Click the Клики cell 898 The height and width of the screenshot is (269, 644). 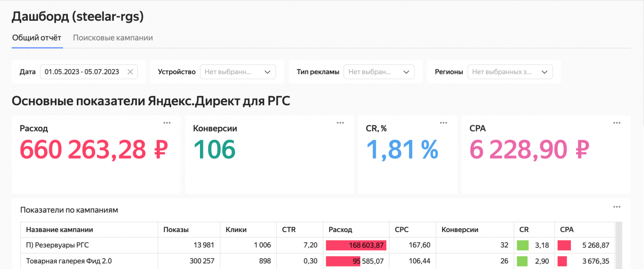pos(265,261)
